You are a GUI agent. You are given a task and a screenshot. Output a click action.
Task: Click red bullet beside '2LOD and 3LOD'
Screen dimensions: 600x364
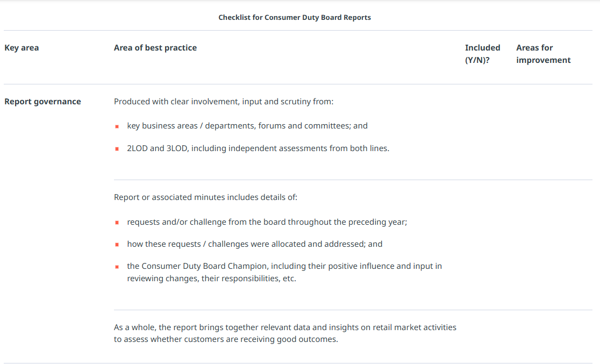pos(117,149)
